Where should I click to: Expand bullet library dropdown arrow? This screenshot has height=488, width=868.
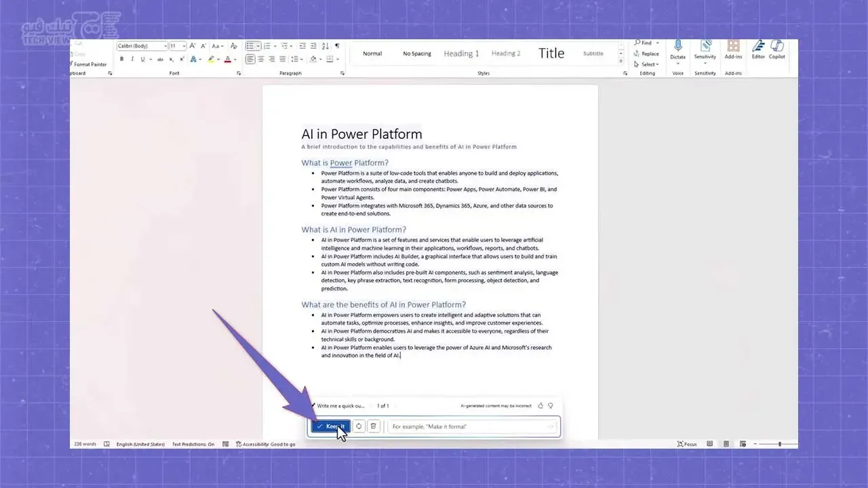258,46
